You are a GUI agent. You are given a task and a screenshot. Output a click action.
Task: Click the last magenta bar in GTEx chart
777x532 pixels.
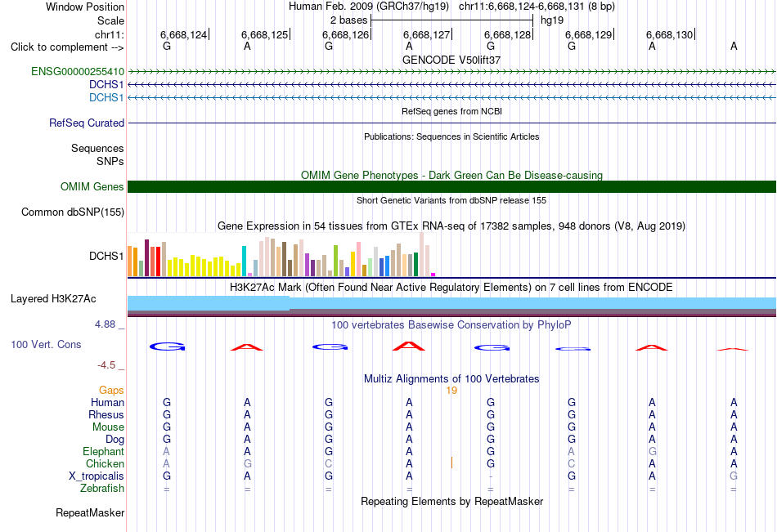coord(433,275)
